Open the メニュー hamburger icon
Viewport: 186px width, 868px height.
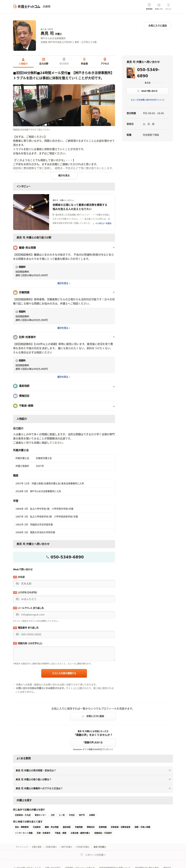168,5
